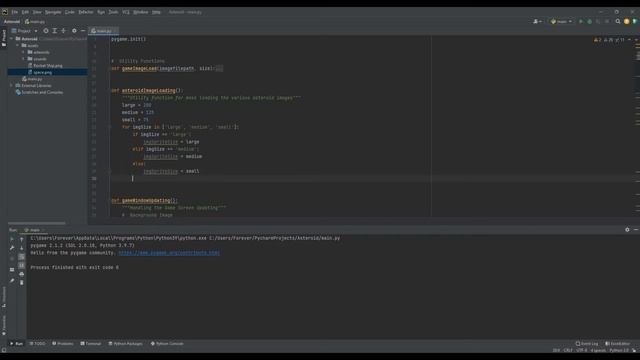This screenshot has width=640, height=360.
Task: Click the wrench settings icon in Run panel
Action: point(12,248)
